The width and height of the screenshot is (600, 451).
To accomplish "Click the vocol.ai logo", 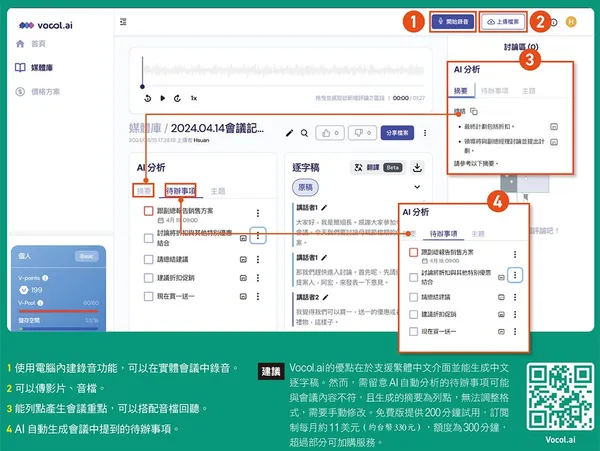I will click(x=46, y=25).
